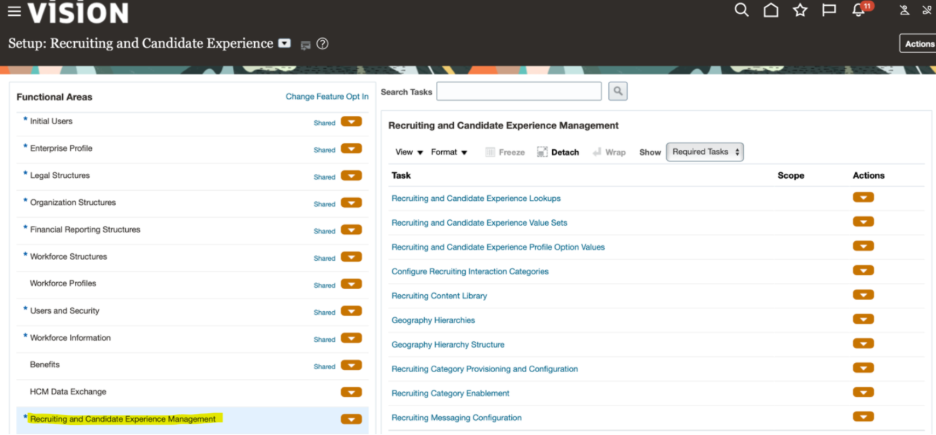Open actions dropdown for Geography Hierarchies task
Viewport: 936px width, 435px height.
(x=863, y=319)
